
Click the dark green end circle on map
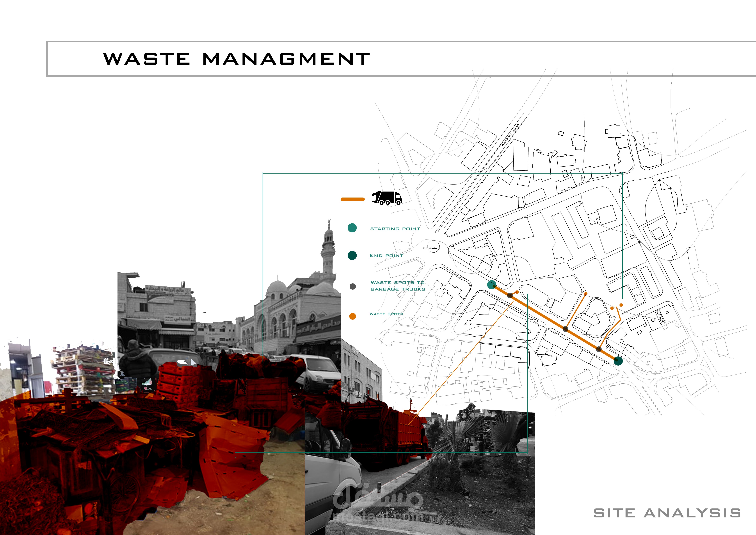[x=618, y=361]
